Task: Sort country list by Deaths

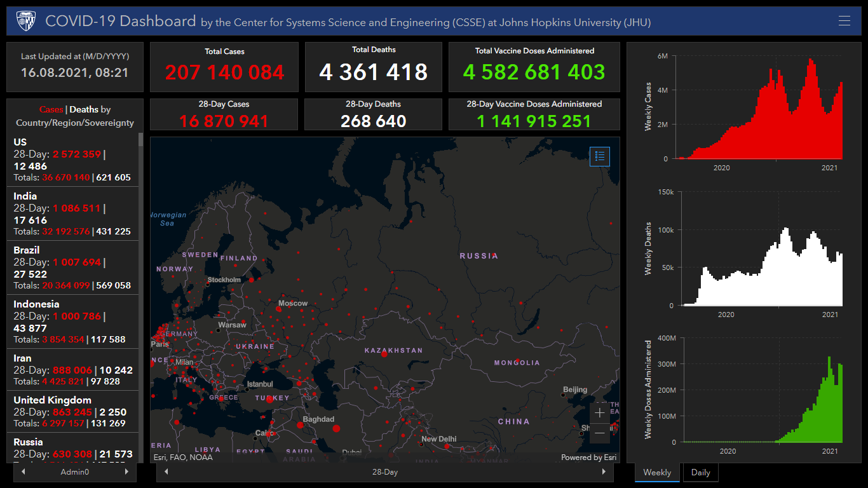Action: tap(84, 110)
